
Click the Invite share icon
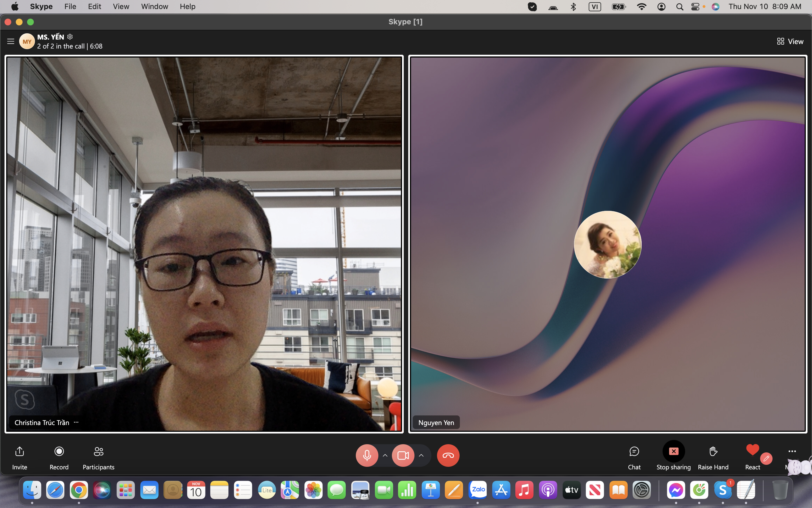pos(19,452)
